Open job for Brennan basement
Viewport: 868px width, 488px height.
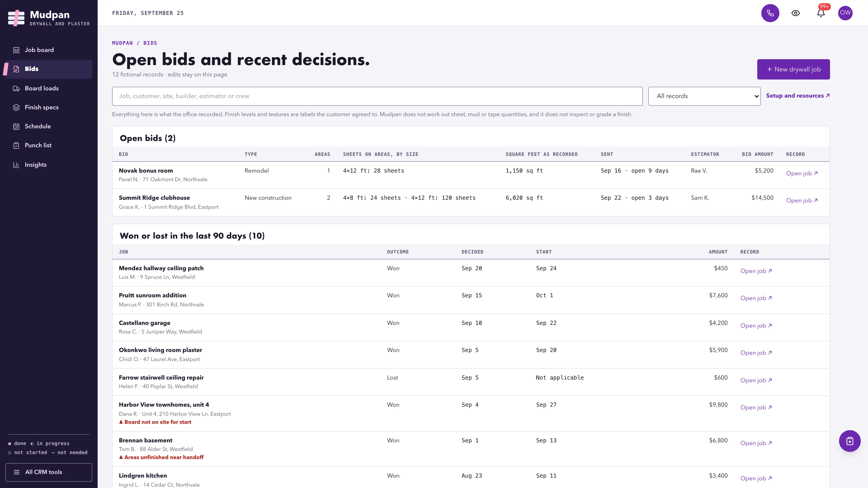pos(756,443)
